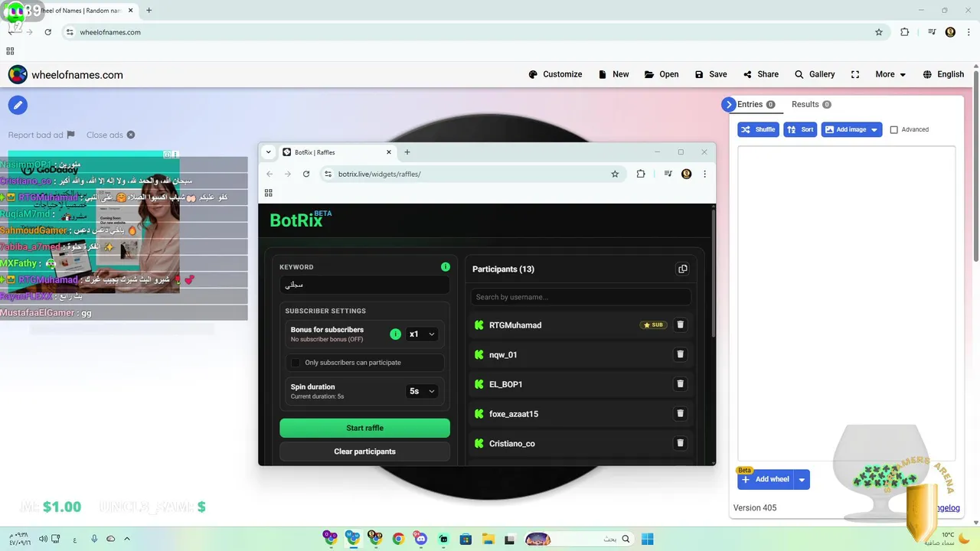
Task: Sort the wheel entries
Action: 800,130
